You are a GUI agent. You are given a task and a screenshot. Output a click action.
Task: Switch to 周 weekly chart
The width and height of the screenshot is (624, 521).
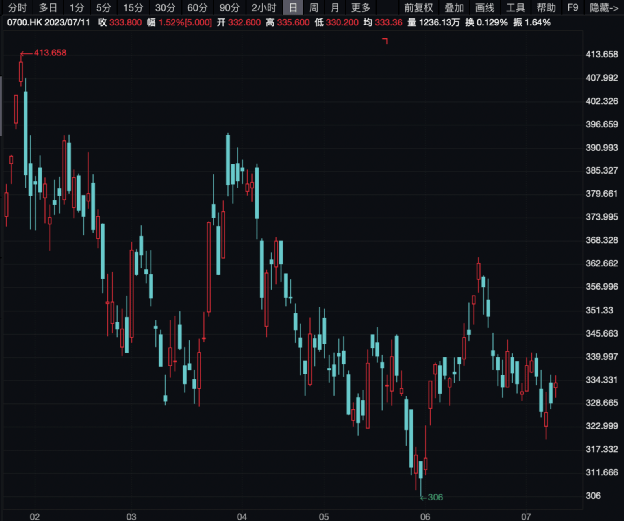point(314,7)
